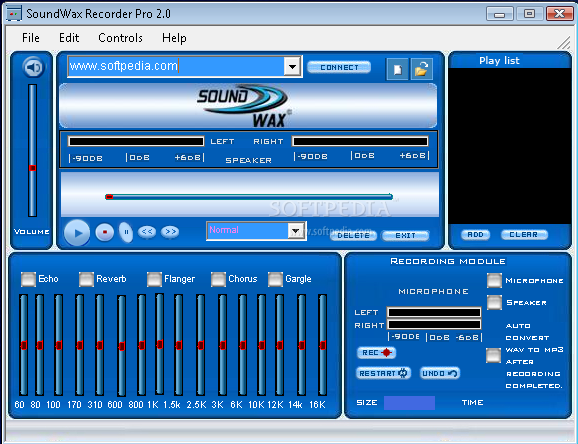This screenshot has height=444, width=578.
Task: Click the 2.5K equalizer slider
Action: (201, 345)
